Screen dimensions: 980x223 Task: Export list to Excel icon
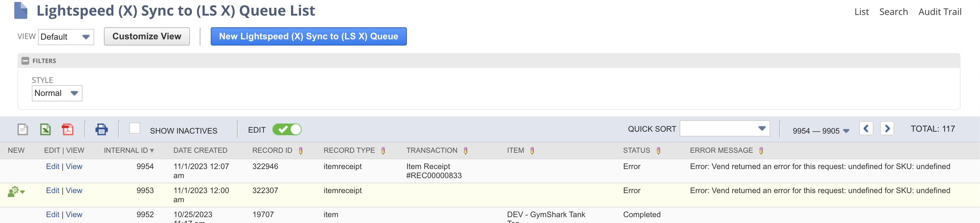tap(45, 129)
